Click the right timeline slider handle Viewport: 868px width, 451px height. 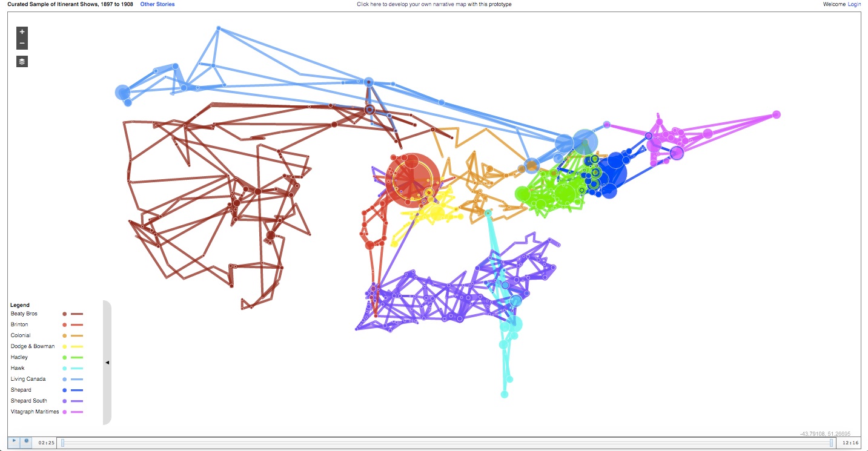point(831,443)
